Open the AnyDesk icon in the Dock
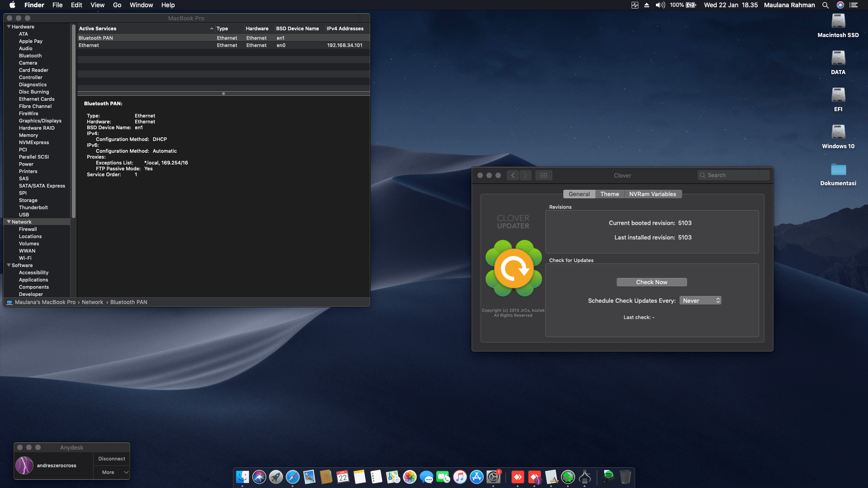Screen dimensions: 868x488 point(518,477)
